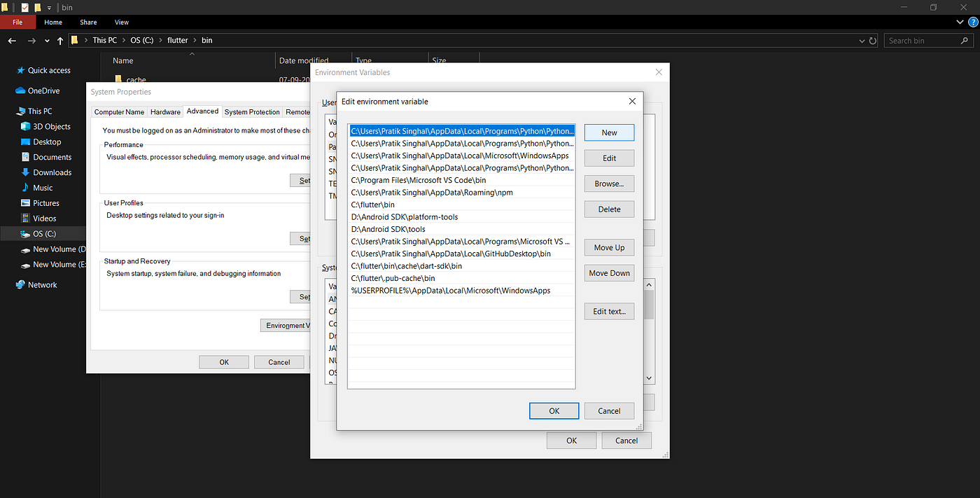Refresh the bin folder view
This screenshot has height=498, width=980.
click(872, 40)
